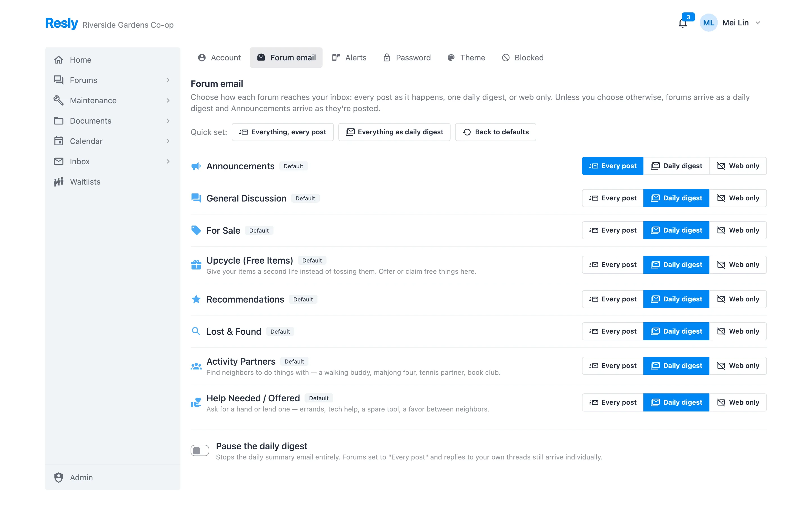Open the Mei Lin user menu arrow

pos(758,23)
